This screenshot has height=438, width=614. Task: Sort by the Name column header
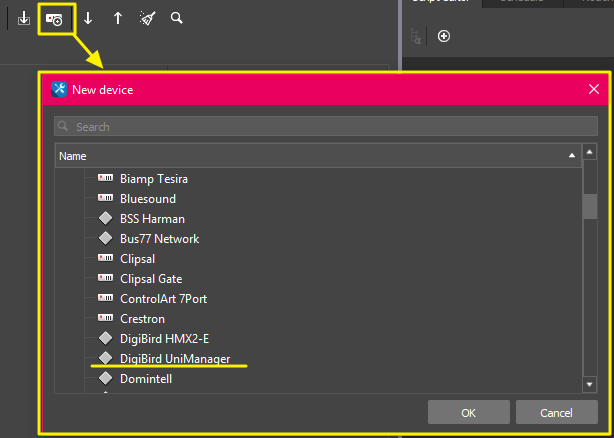[x=318, y=156]
